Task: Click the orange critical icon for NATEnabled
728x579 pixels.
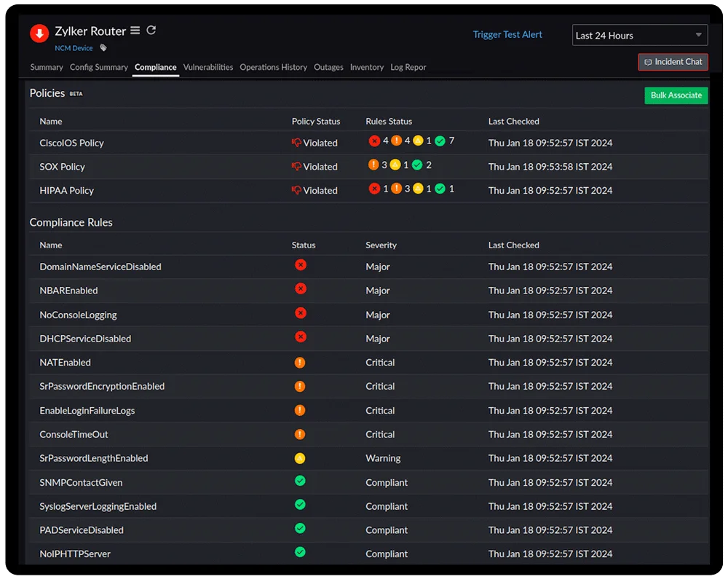Action: coord(300,362)
